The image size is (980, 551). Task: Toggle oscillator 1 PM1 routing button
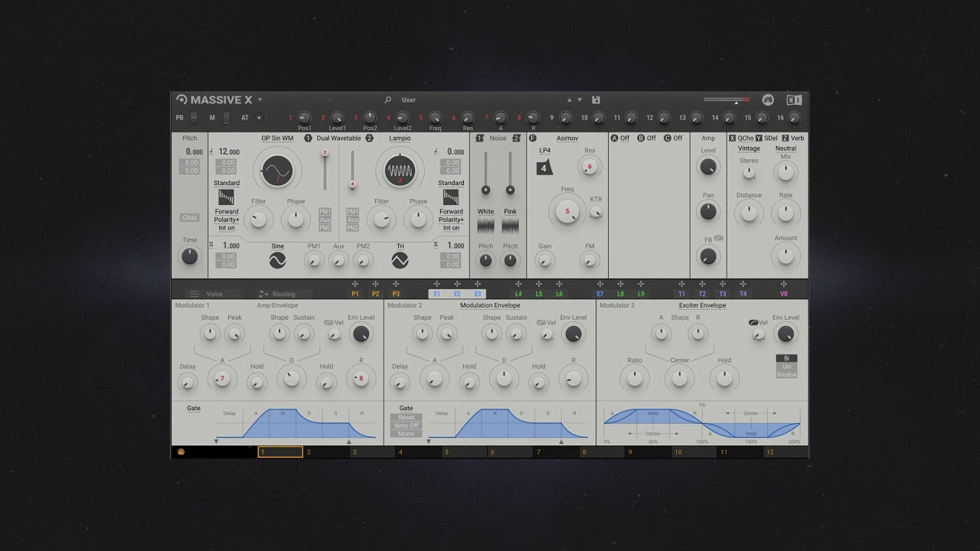pos(325,211)
